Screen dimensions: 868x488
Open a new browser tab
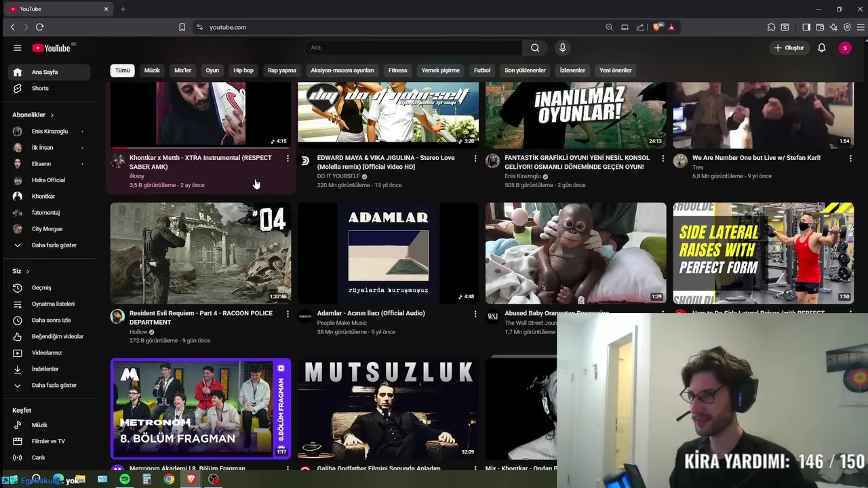pyautogui.click(x=123, y=9)
